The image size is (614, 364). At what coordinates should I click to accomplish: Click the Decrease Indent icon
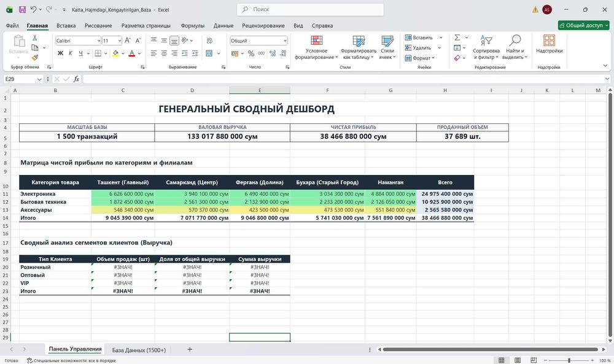tap(185, 53)
